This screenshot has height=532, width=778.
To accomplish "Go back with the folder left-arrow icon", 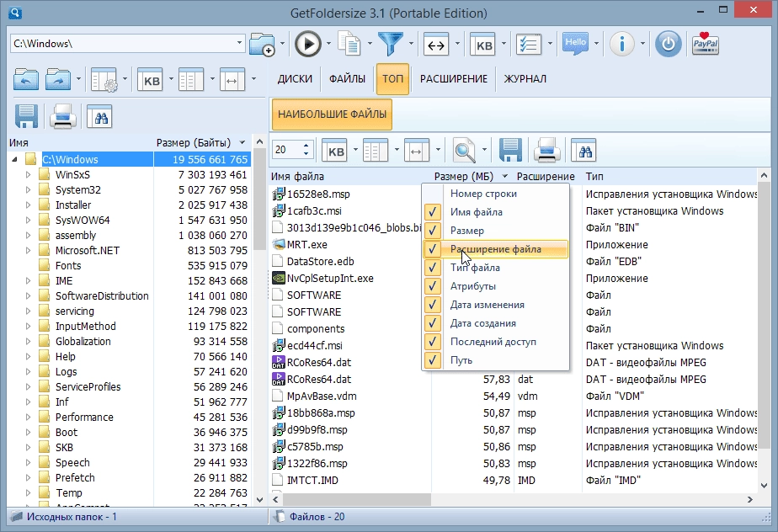I will click(x=26, y=79).
